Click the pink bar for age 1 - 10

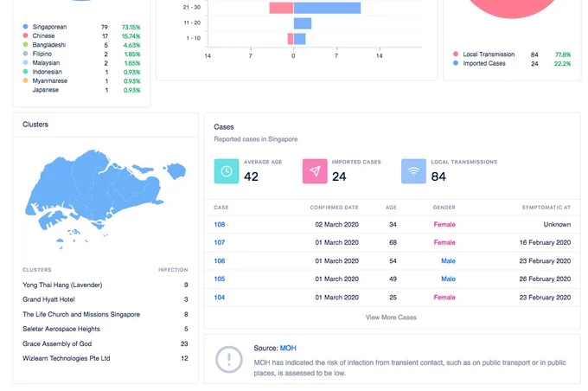tap(291, 39)
